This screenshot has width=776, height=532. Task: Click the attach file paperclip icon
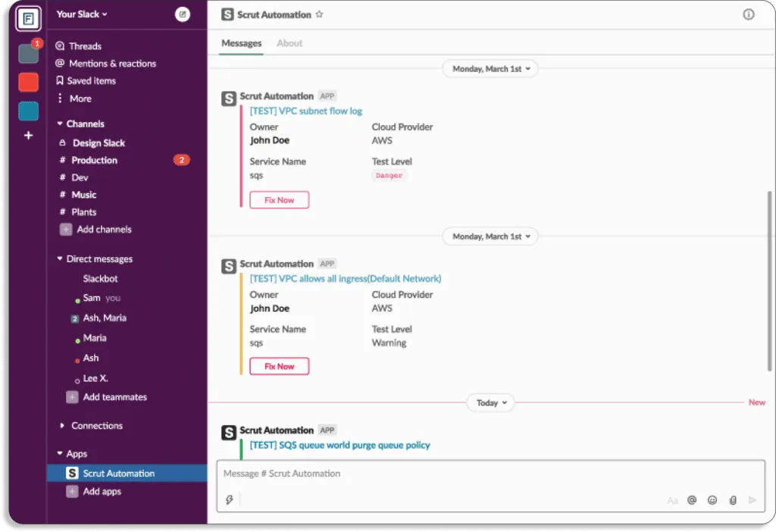[x=733, y=500]
